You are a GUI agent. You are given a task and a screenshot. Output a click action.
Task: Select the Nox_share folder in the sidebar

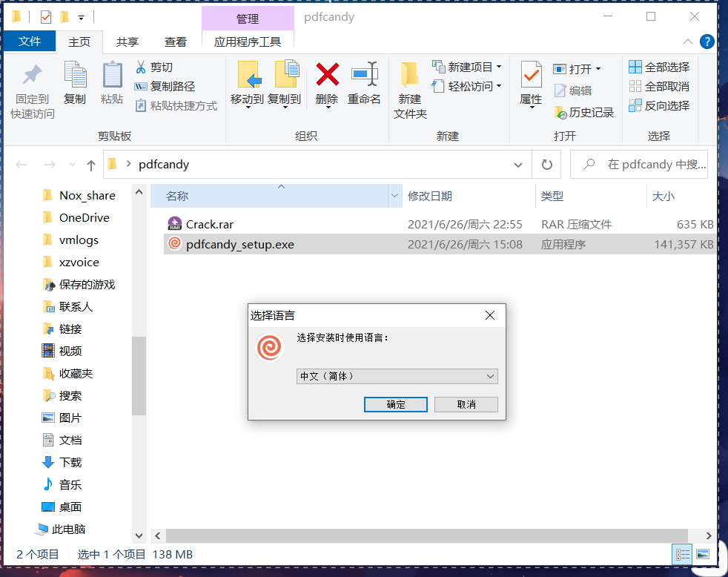click(x=80, y=196)
